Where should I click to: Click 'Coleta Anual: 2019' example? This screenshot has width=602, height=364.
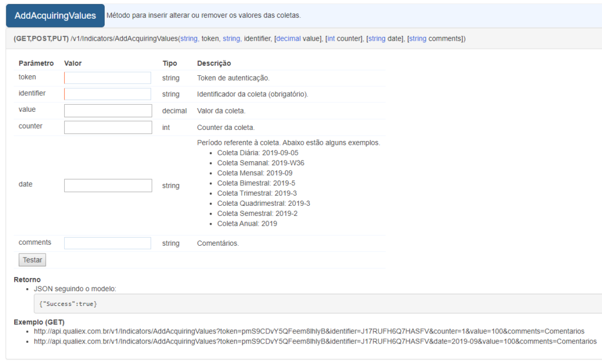[x=248, y=223]
